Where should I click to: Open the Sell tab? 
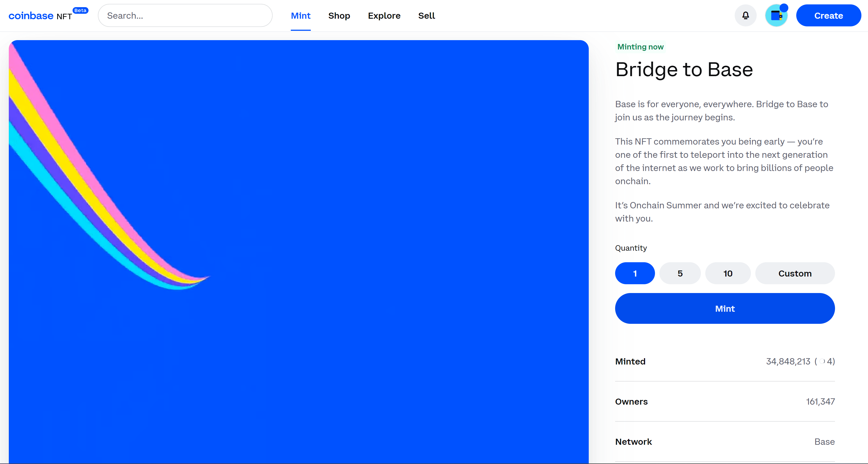click(x=427, y=15)
